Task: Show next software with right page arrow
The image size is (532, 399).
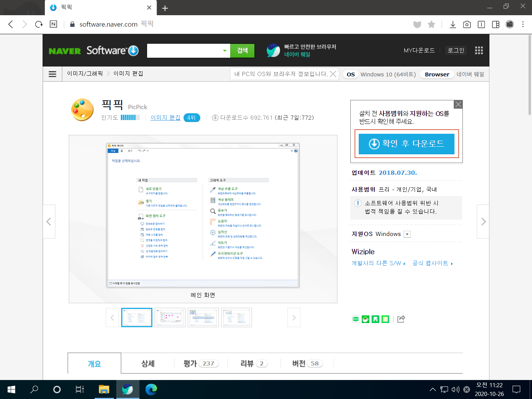Action: 483,222
